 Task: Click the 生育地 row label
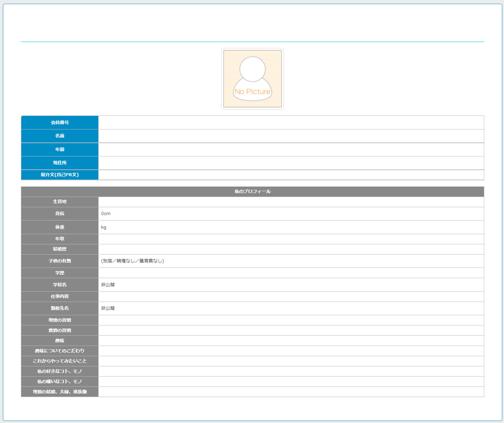60,202
